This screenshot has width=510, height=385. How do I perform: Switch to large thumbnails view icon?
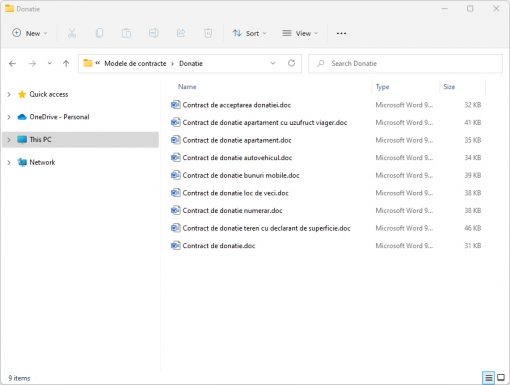(501, 378)
